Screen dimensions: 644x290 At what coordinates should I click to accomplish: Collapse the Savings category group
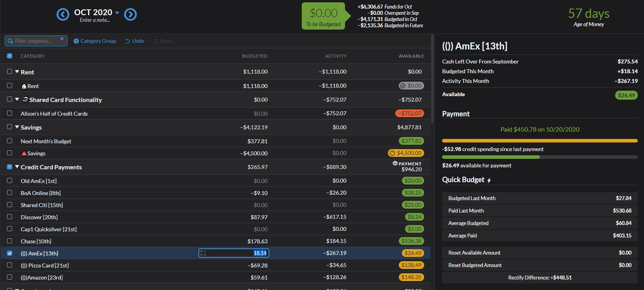click(x=17, y=127)
